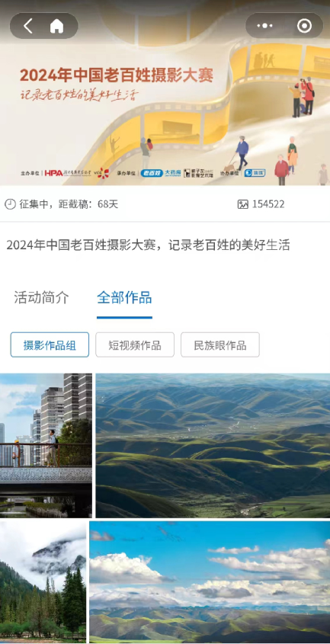Go to home via house icon
This screenshot has width=330, height=644.
point(56,26)
